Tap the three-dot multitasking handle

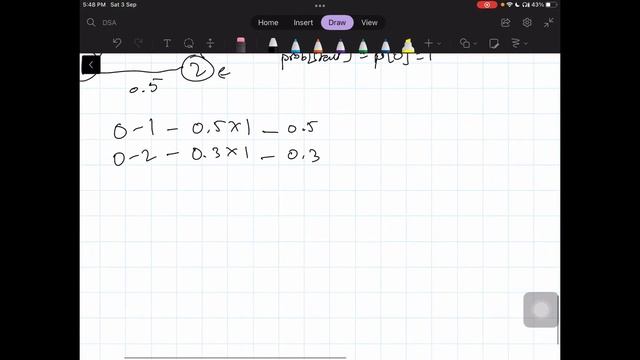[320, 6]
